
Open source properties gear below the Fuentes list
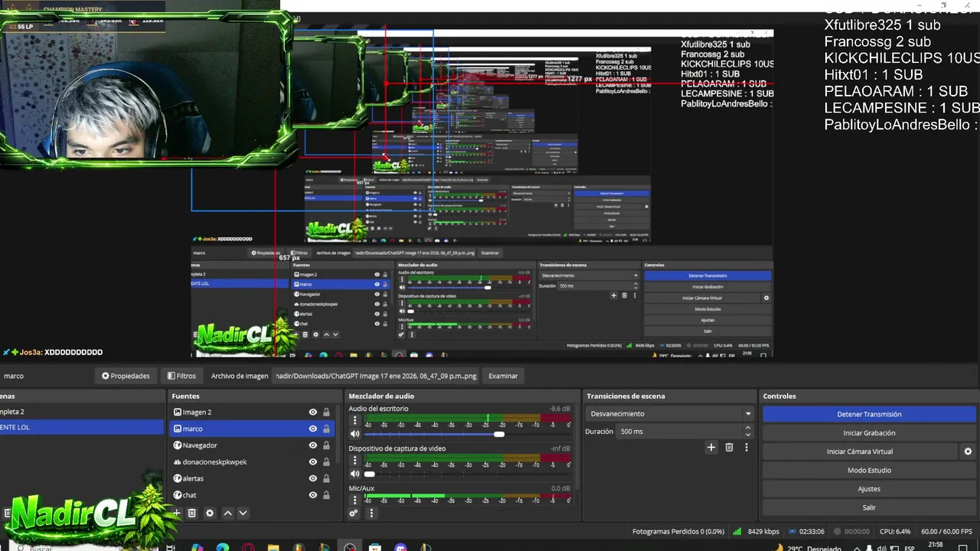(x=210, y=513)
